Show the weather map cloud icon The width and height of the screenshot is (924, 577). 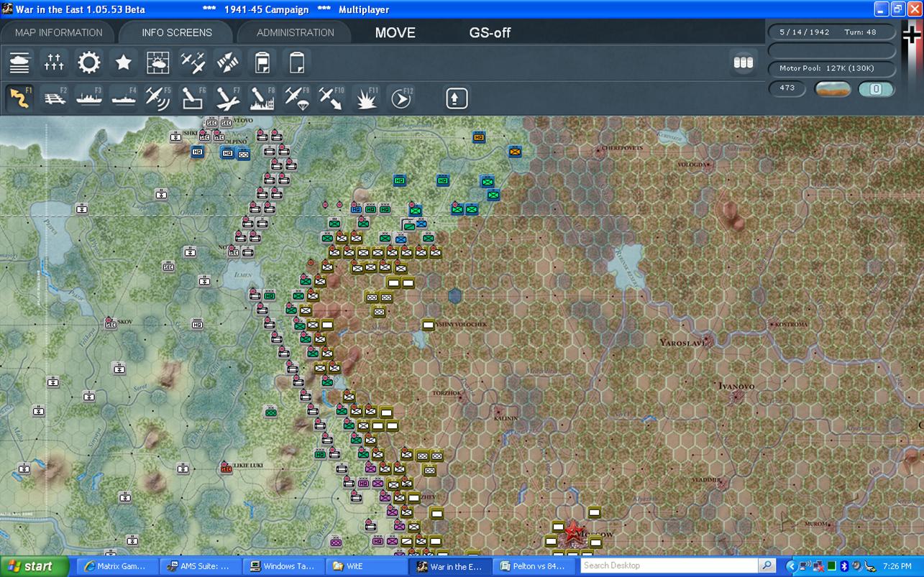(x=158, y=63)
